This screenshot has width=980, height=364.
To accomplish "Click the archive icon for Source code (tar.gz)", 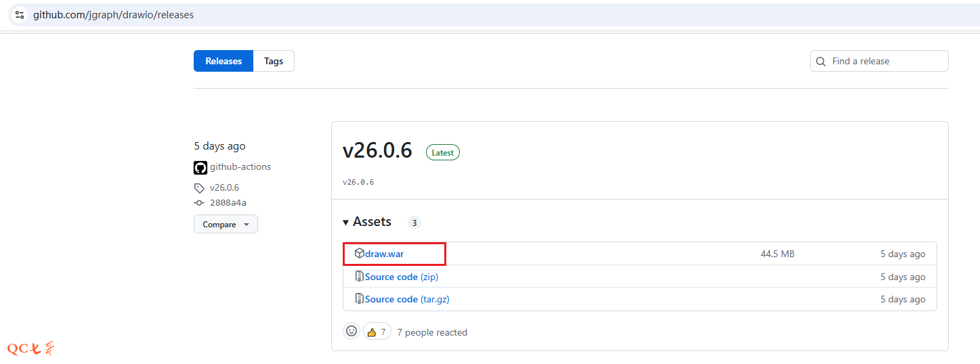I will [360, 299].
